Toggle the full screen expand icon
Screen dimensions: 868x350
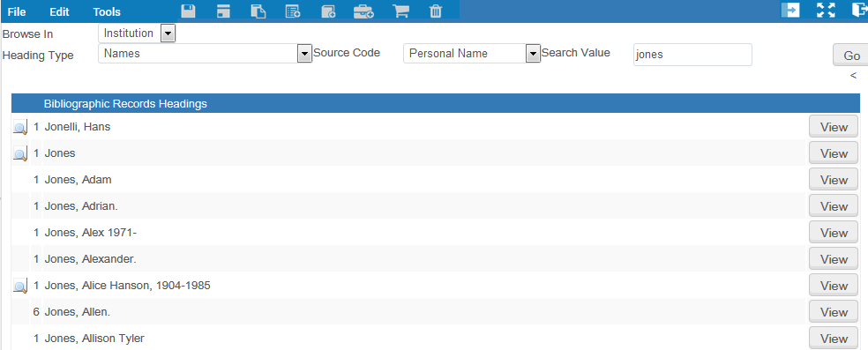coord(826,10)
